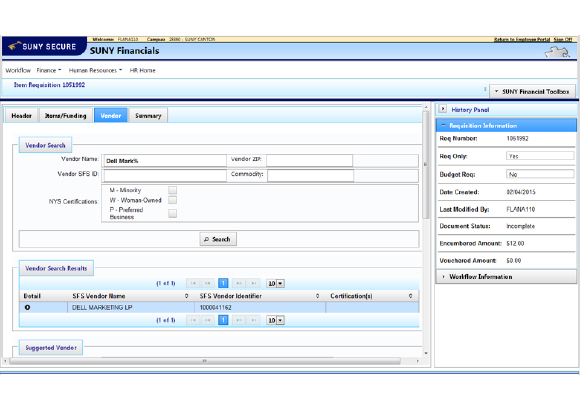Open rows-per-page dropdown in lower paginator
The image size is (580, 410).
coord(276,320)
